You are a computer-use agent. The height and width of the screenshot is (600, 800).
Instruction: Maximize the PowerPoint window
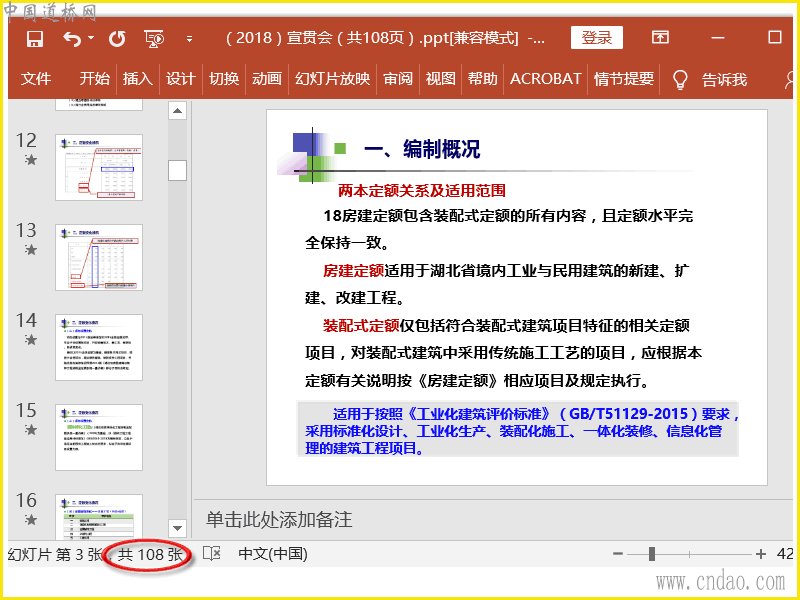click(x=774, y=37)
